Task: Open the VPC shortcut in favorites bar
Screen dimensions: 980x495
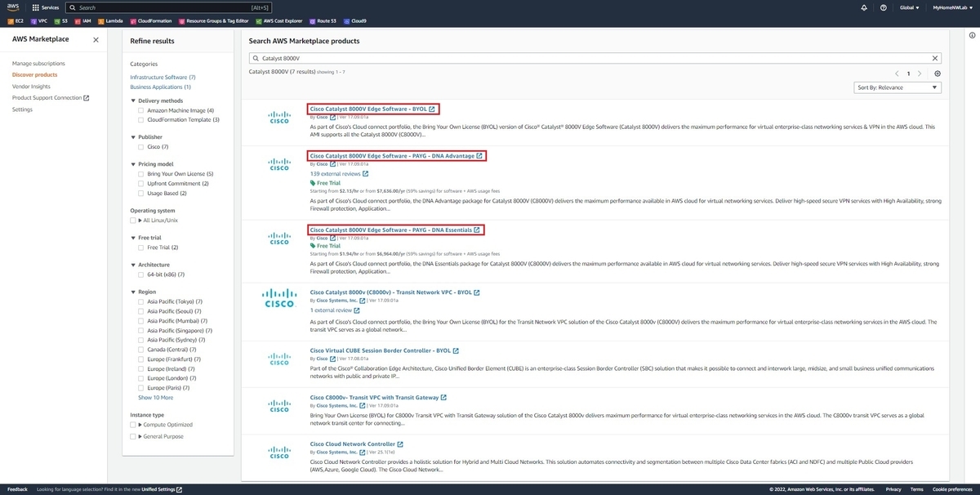Action: (x=39, y=20)
